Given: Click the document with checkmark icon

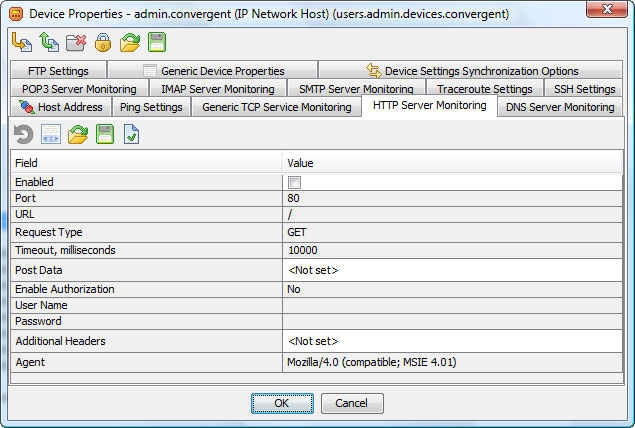Looking at the screenshot, I should (x=132, y=134).
